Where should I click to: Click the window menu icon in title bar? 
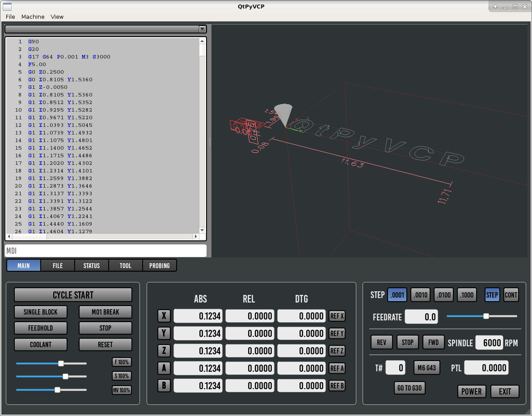coord(7,6)
